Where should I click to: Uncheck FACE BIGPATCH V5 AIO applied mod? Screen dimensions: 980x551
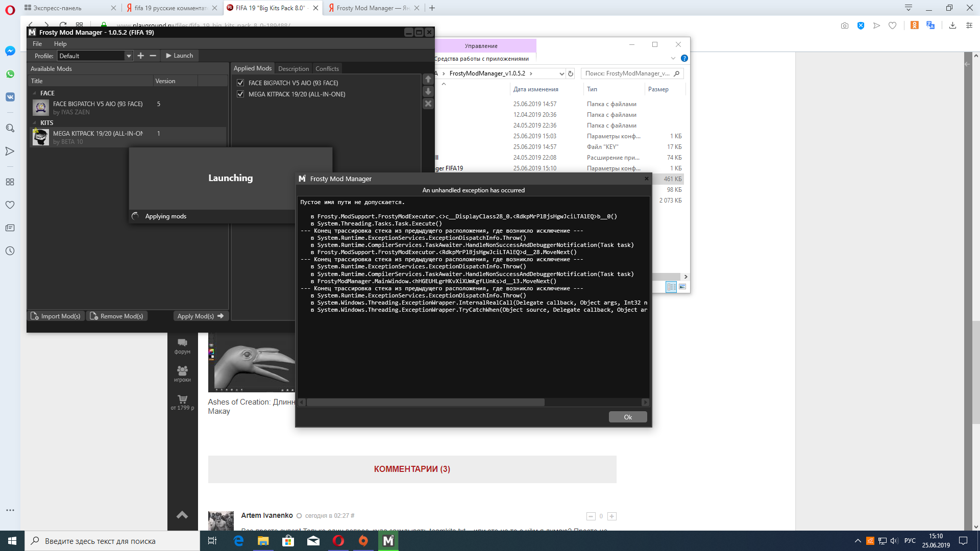click(240, 83)
